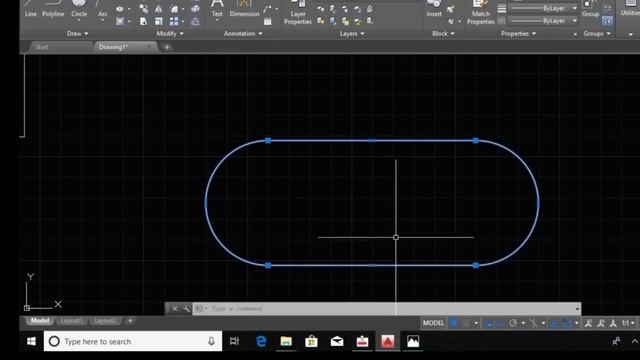Switch to the Start tab

pos(42,47)
